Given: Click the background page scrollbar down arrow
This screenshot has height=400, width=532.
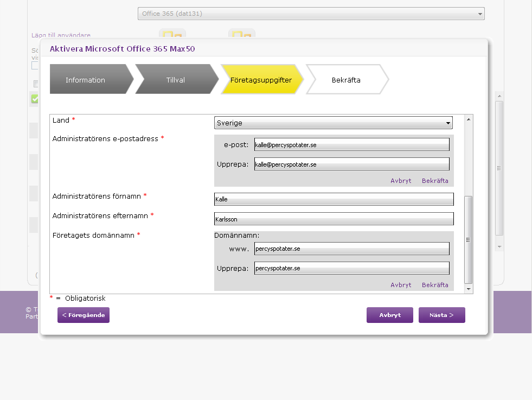Looking at the screenshot, I should 499,246.
